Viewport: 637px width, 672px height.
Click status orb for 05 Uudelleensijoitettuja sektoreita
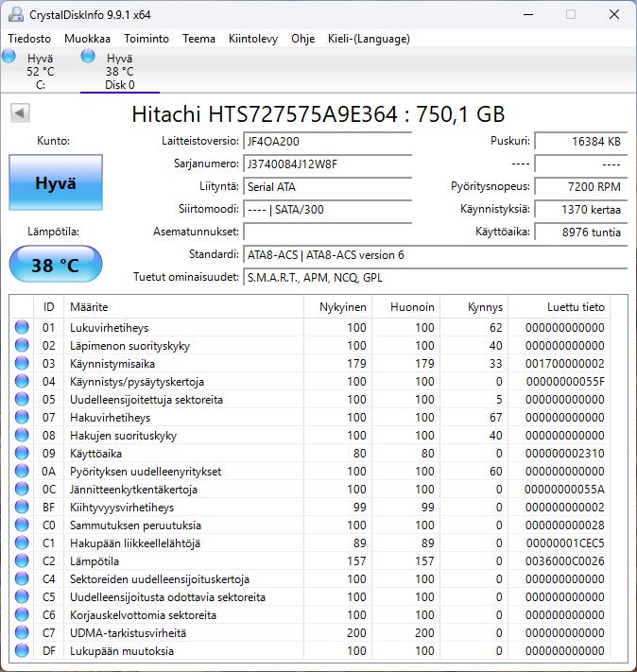22,399
